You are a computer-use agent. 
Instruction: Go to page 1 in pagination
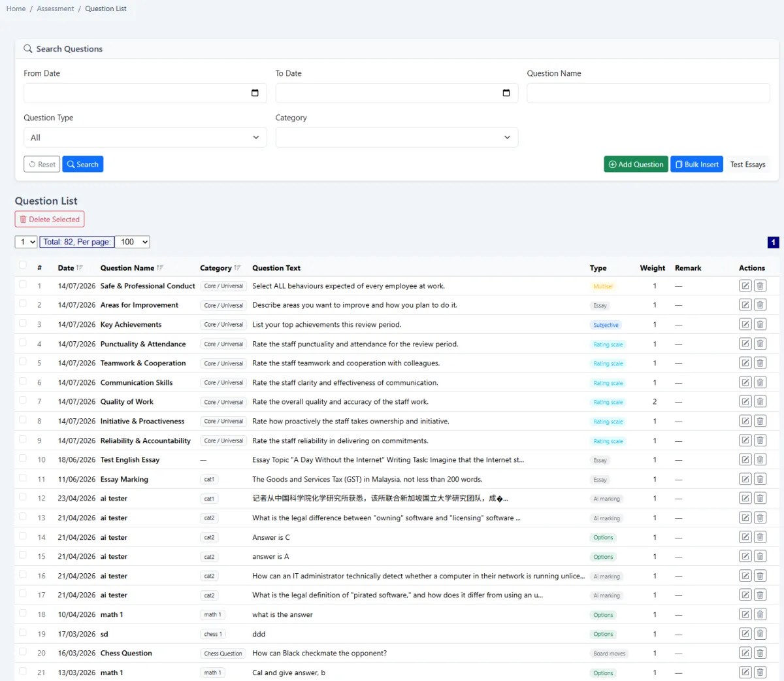pyautogui.click(x=773, y=242)
